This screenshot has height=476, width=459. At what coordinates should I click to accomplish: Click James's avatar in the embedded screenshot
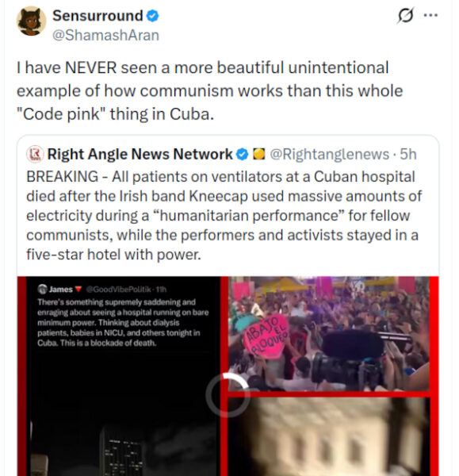[x=42, y=289]
